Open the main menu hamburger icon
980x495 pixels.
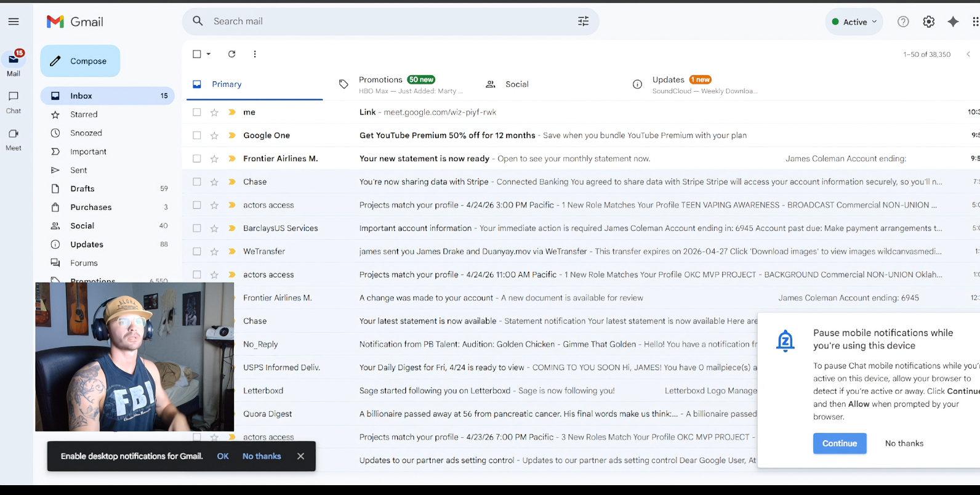14,22
